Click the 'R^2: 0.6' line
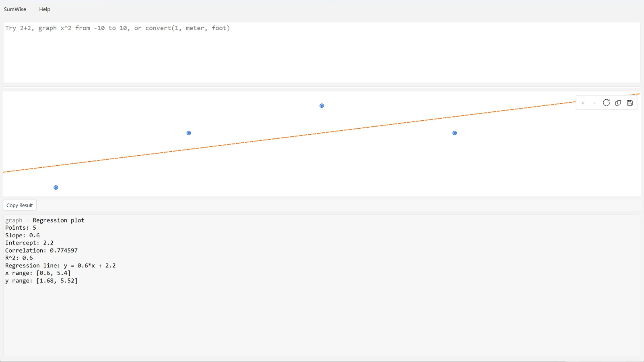The height and width of the screenshot is (362, 644). pyautogui.click(x=19, y=258)
